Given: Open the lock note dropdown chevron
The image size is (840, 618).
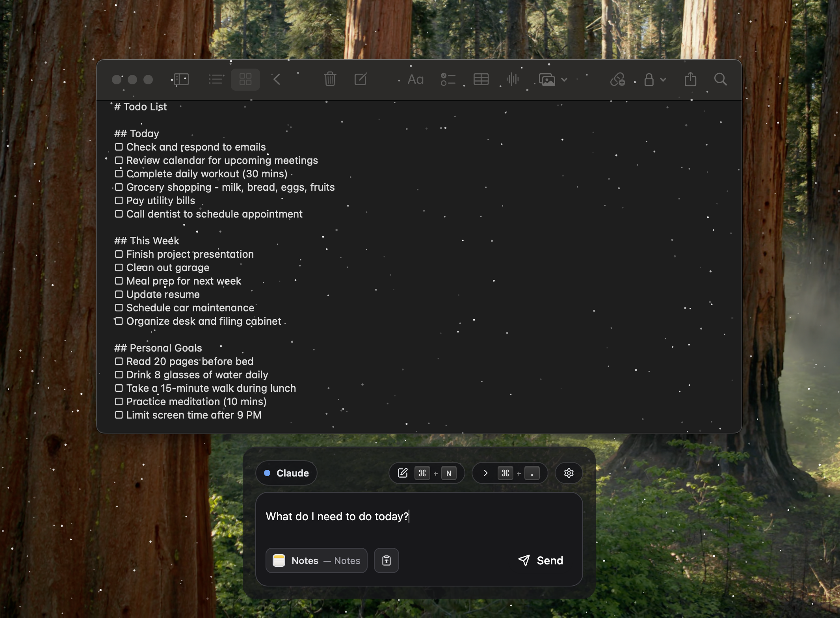Looking at the screenshot, I should tap(663, 80).
